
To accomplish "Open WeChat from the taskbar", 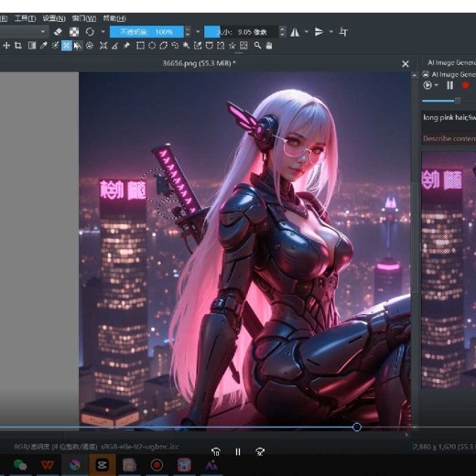I will coord(20,465).
